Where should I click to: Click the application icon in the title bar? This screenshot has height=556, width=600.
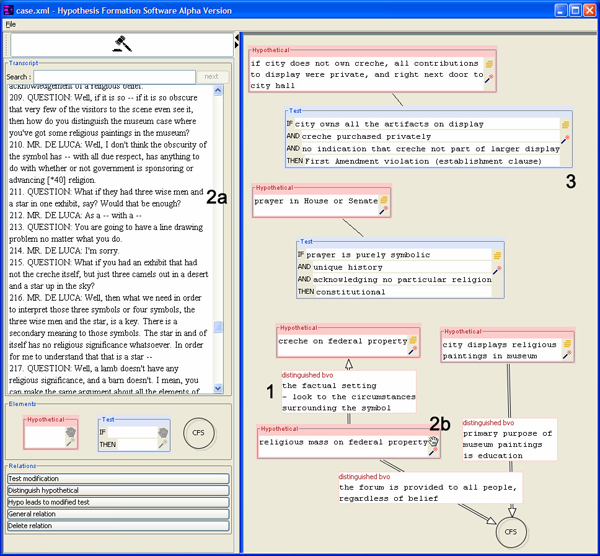click(x=8, y=10)
